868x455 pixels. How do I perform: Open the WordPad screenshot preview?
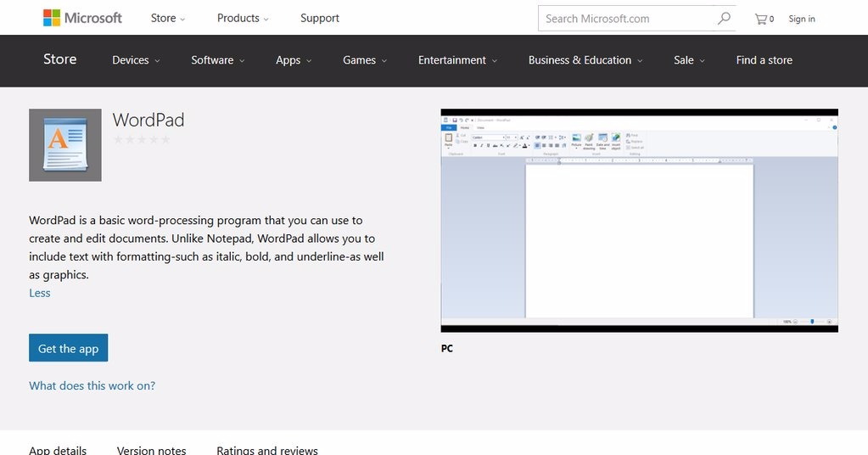point(639,220)
